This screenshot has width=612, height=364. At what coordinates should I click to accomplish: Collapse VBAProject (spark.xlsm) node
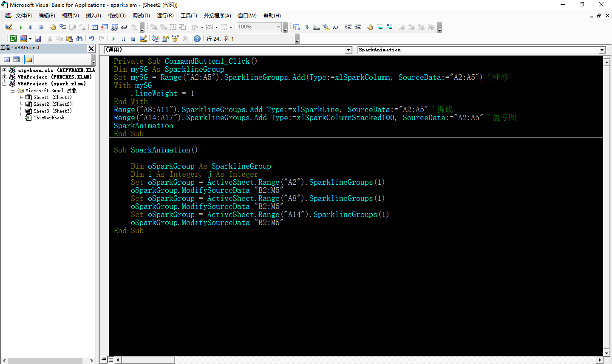coord(4,84)
